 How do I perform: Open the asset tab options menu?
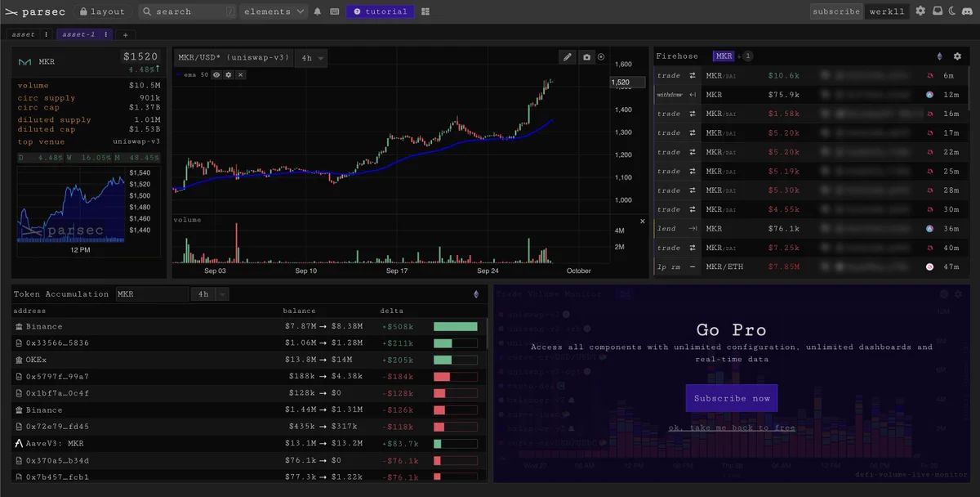pyautogui.click(x=46, y=34)
